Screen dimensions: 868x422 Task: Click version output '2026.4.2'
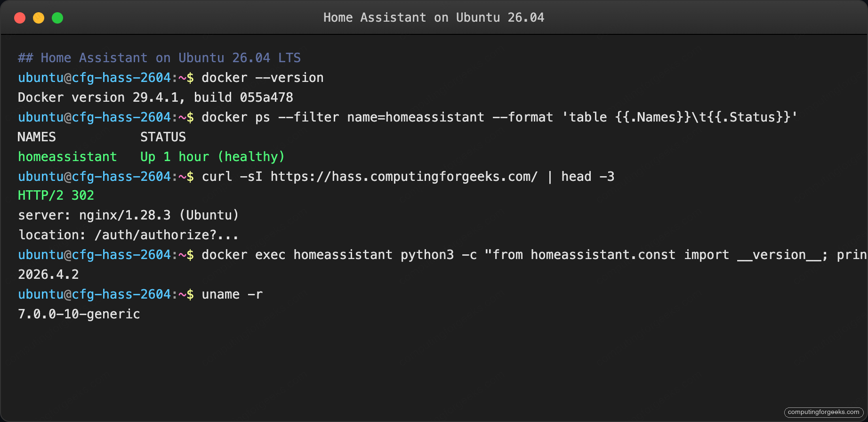click(48, 275)
